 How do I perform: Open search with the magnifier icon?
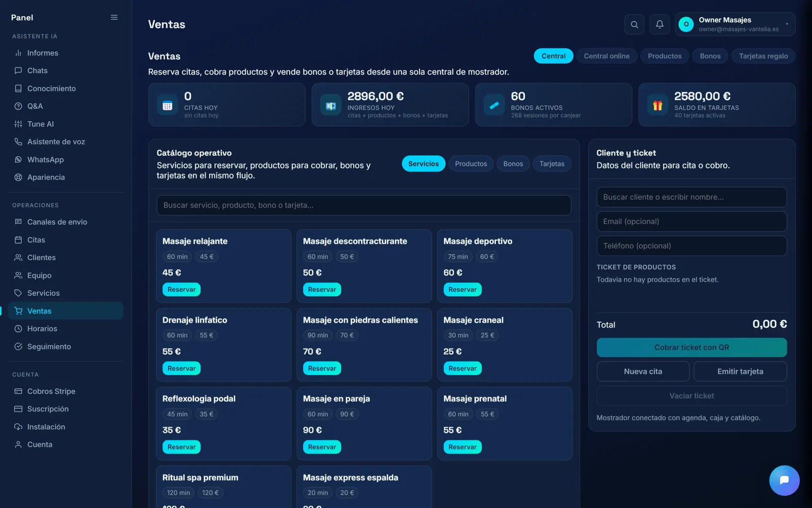(634, 24)
